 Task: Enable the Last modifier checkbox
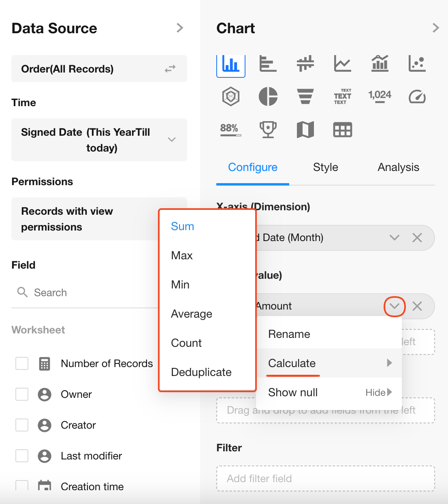pos(22,456)
